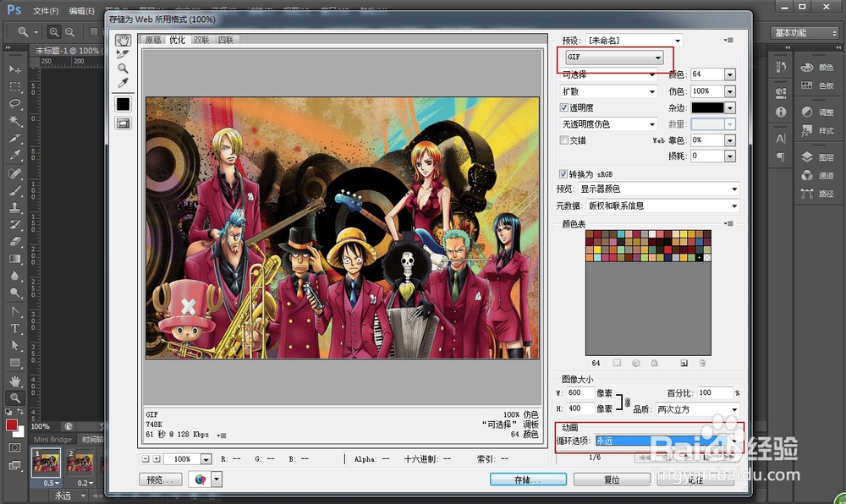Select the Hand tool in Photoshop toolbar
The height and width of the screenshot is (504, 846).
click(x=15, y=381)
